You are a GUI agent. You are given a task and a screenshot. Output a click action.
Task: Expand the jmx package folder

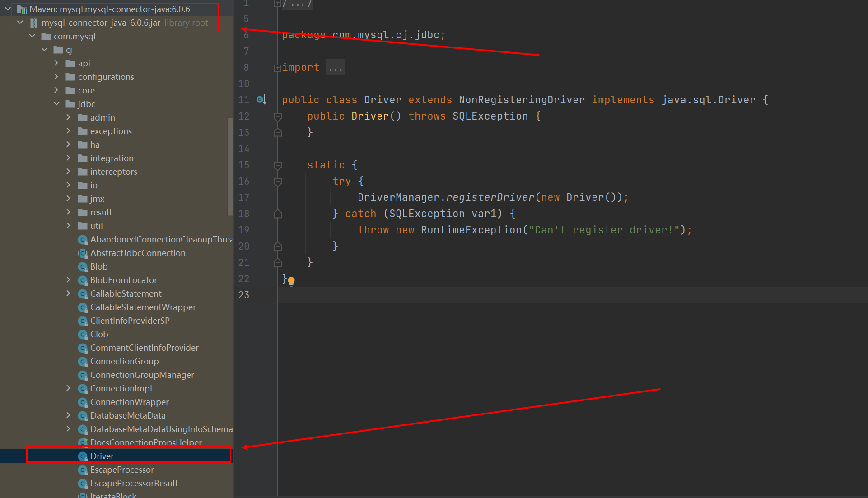coord(69,199)
